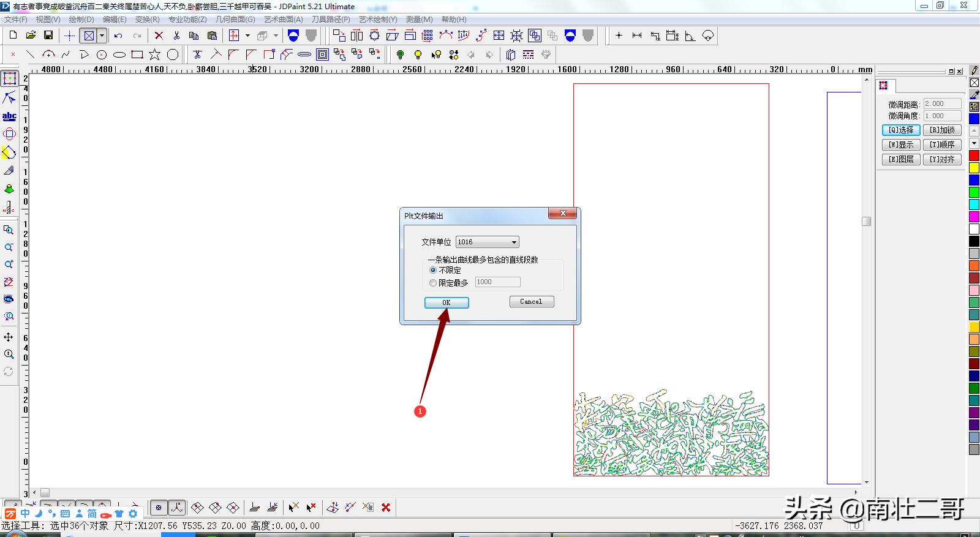Click the yellow light bulb icon
This screenshot has width=980, height=537.
click(x=418, y=54)
